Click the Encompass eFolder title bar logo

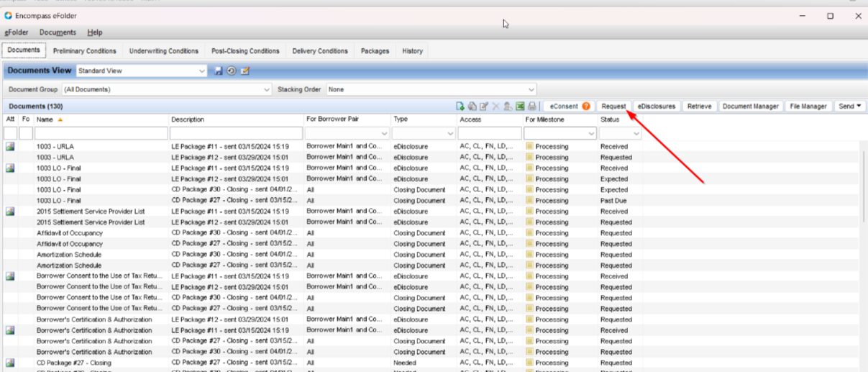8,15
